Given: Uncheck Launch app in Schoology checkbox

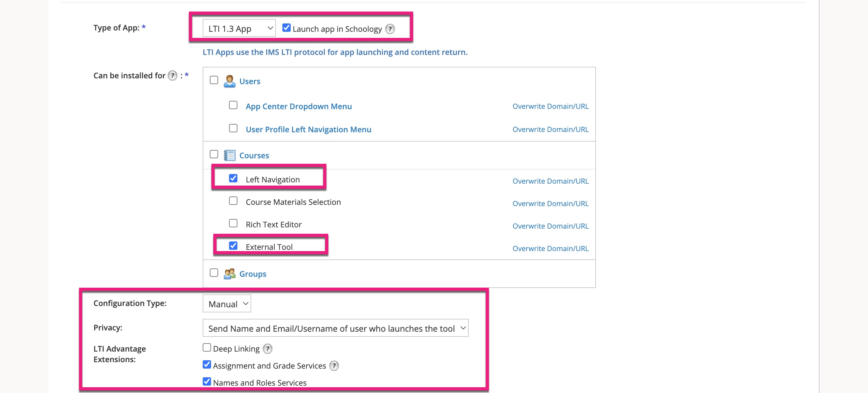Looking at the screenshot, I should click(287, 28).
